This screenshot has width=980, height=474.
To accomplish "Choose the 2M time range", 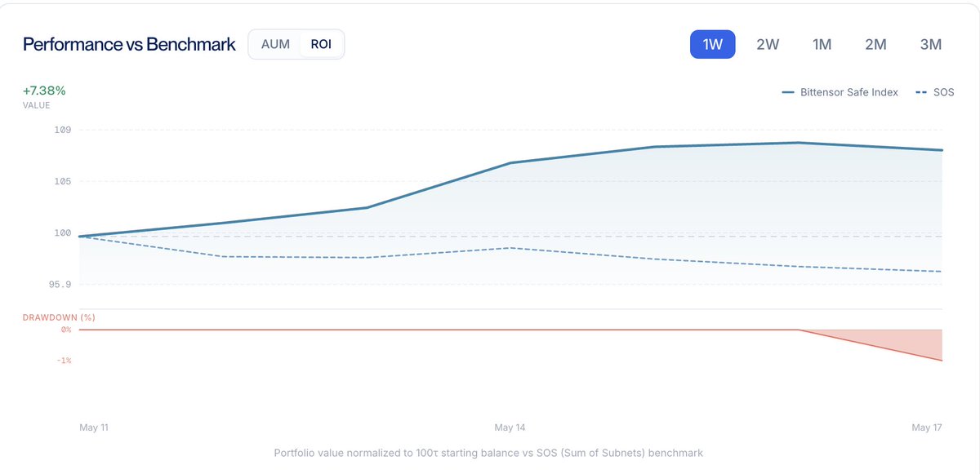I will [875, 44].
